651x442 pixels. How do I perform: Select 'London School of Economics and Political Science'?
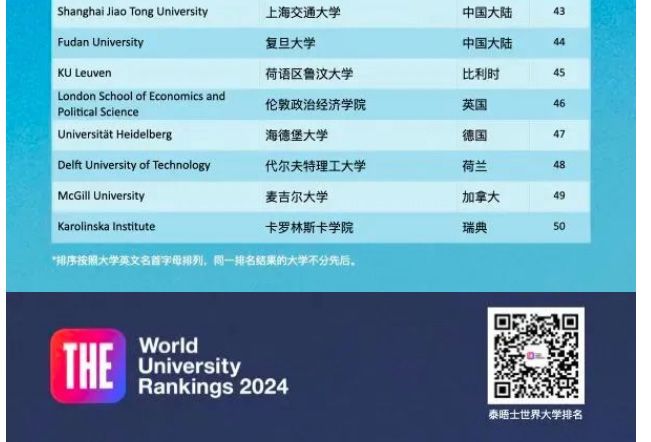pos(141,104)
